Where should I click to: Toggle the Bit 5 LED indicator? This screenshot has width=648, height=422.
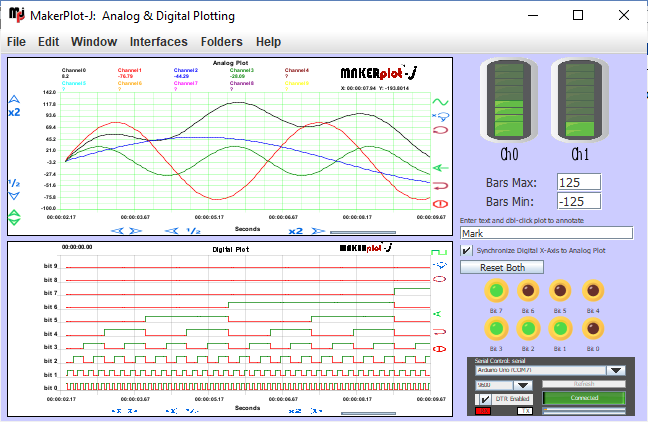point(560,291)
